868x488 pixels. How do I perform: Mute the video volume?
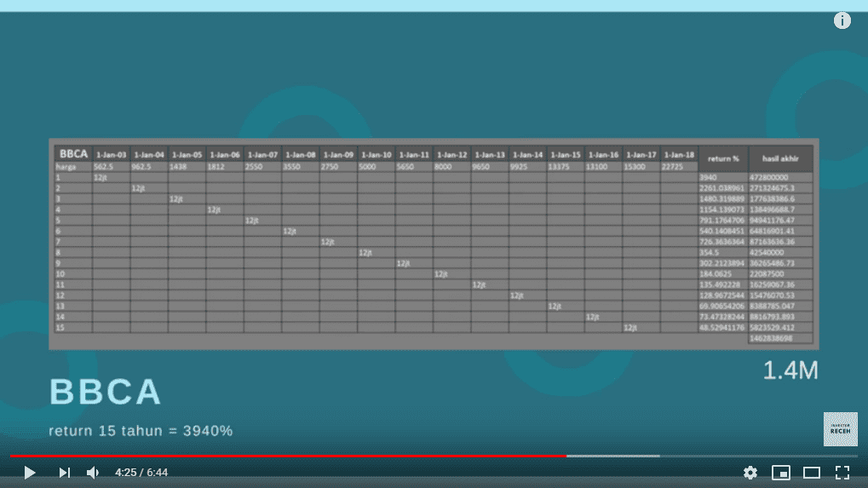click(93, 473)
